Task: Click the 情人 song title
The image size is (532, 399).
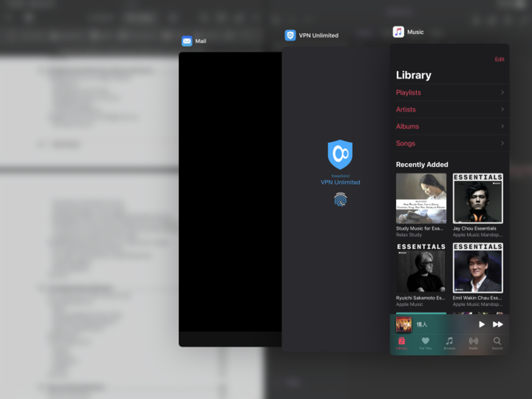Action: tap(422, 325)
